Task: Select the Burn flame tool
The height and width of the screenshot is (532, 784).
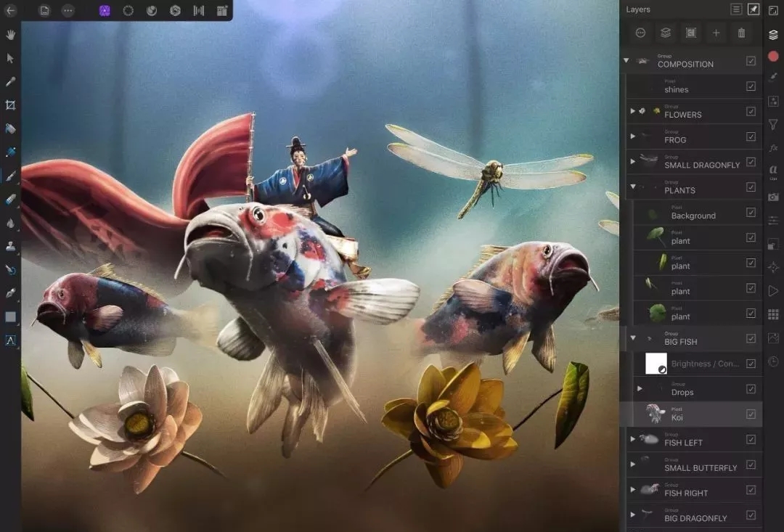Action: [x=10, y=223]
